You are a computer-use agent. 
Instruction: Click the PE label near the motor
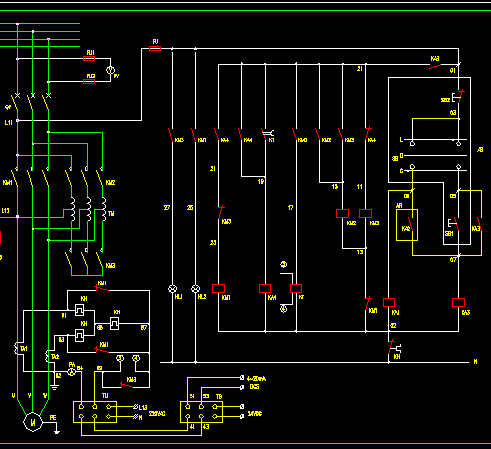[53, 418]
